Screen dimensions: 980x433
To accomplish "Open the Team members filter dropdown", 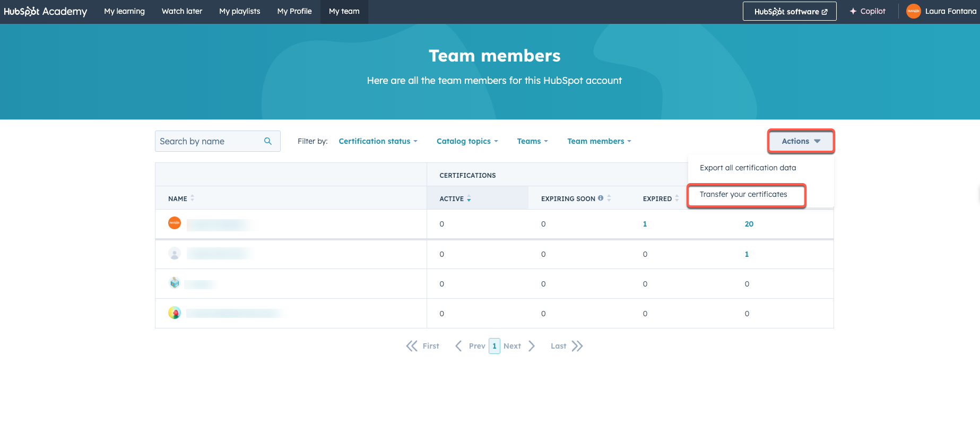I will [600, 141].
